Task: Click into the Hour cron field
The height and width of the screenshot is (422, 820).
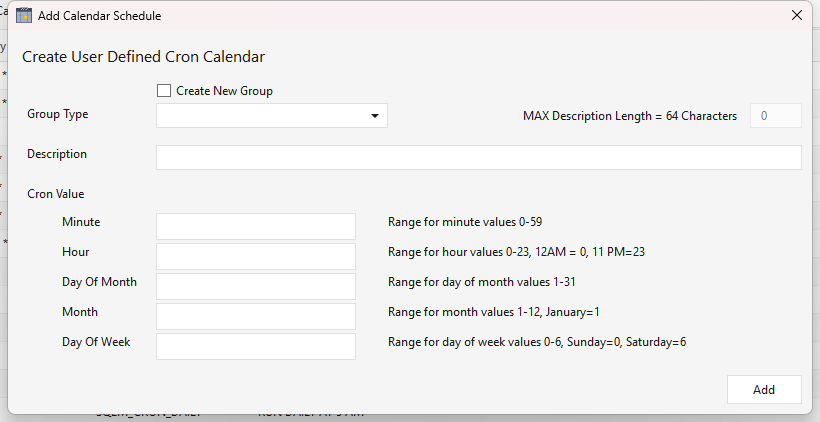Action: pos(256,256)
